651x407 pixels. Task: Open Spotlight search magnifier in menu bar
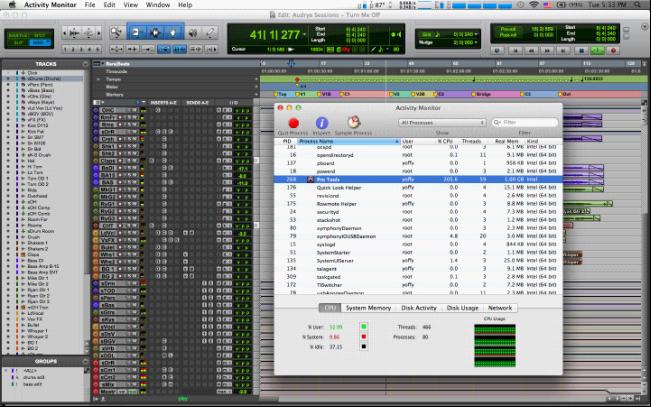click(x=637, y=5)
